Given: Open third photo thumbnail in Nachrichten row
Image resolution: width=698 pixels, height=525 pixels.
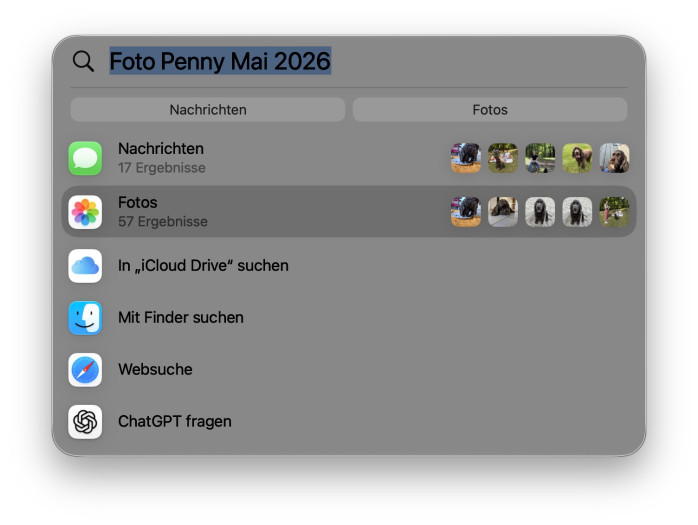Looking at the screenshot, I should [540, 158].
